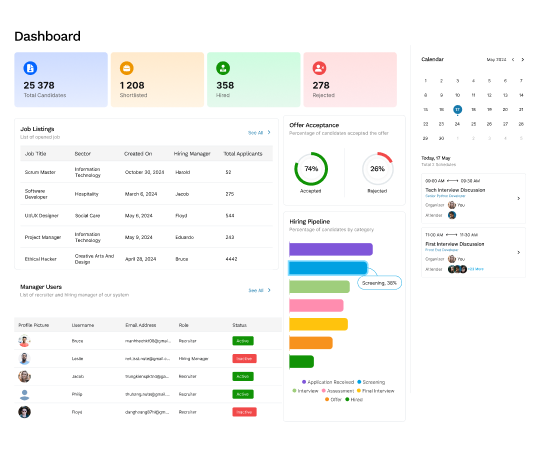Click organizer avatar in Tech Interview Discussion
544x456 pixels.
coord(452,205)
